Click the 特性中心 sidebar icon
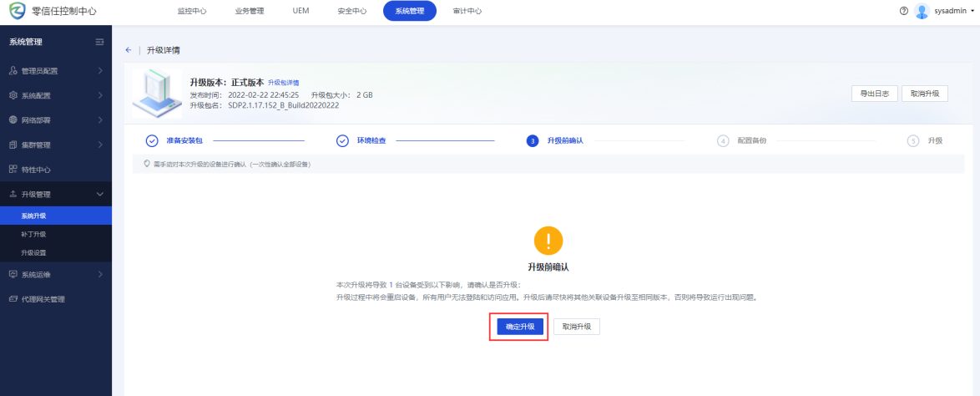980x396 pixels. pyautogui.click(x=13, y=170)
